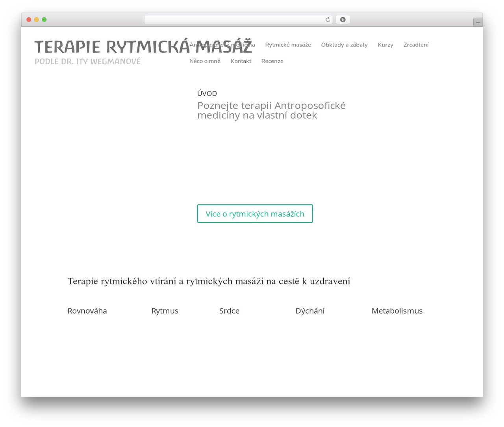
Task: Open the Kontakt page
Action: click(x=241, y=61)
